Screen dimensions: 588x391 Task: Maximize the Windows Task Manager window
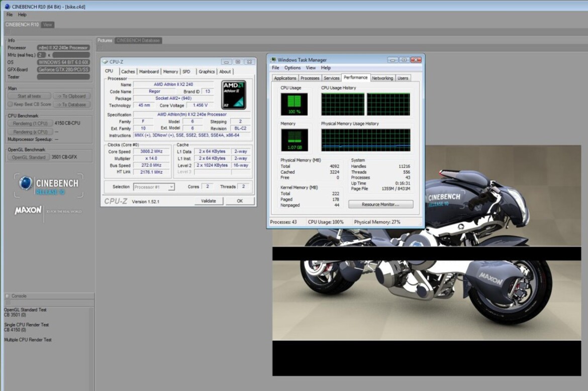pyautogui.click(x=404, y=60)
